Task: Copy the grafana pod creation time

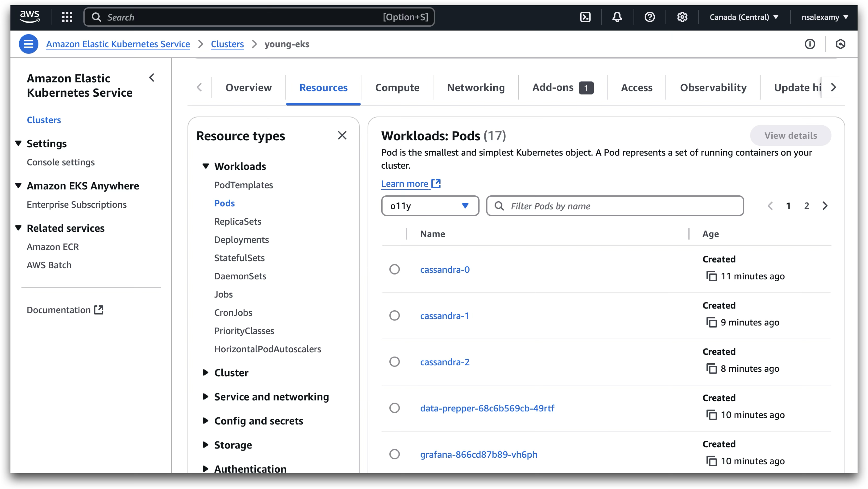Action: (x=711, y=461)
